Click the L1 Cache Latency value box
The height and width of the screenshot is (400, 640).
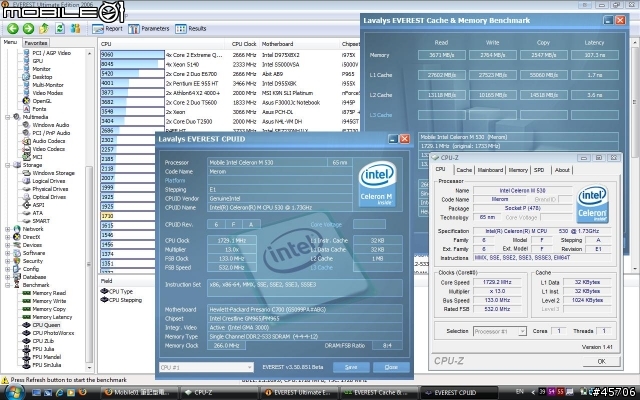[595, 75]
